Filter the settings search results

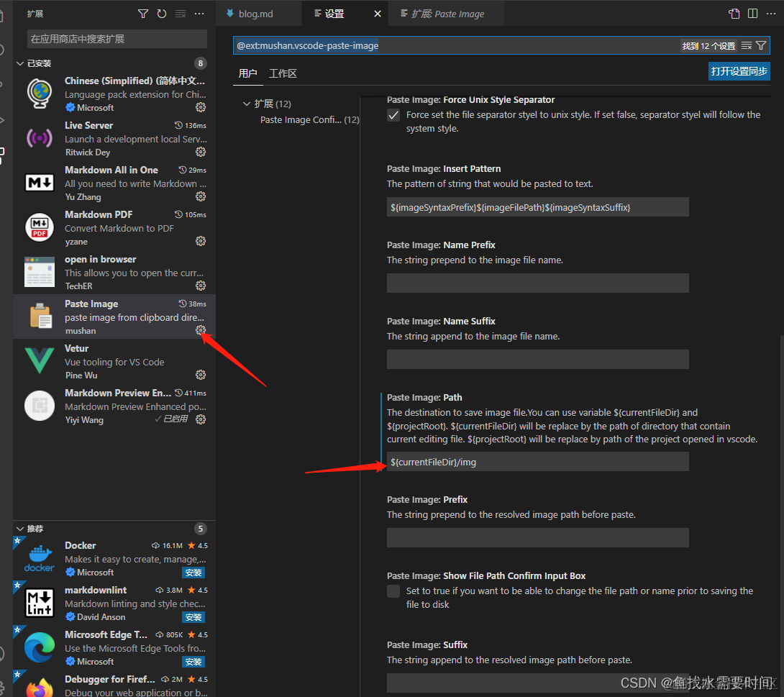pyautogui.click(x=761, y=45)
